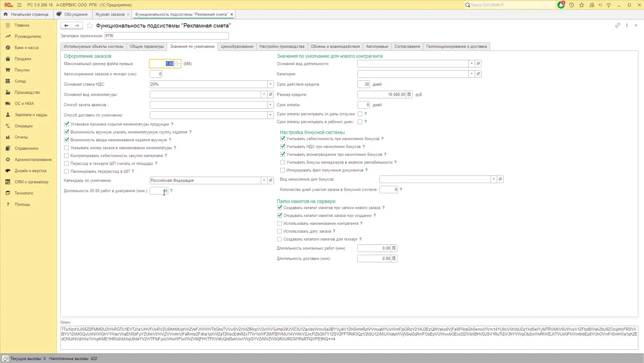Click the forward navigation arrow button
The image size is (644, 363).
pyautogui.click(x=77, y=25)
